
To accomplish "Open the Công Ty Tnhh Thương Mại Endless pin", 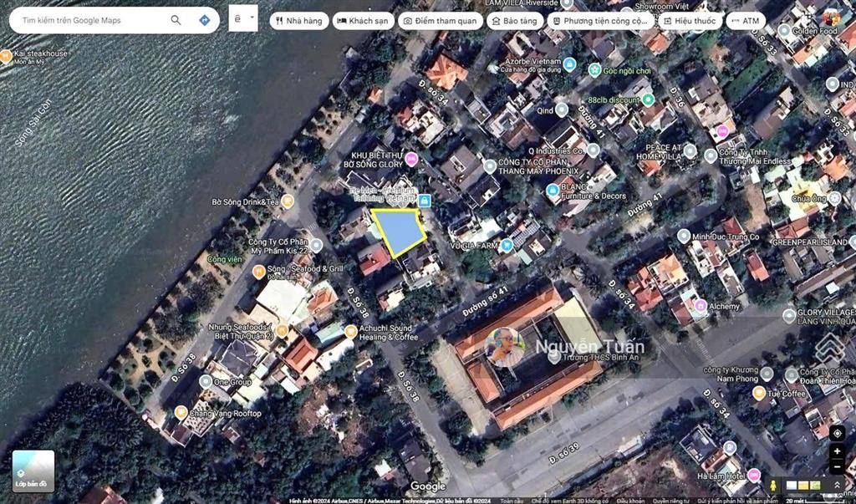I will tap(711, 156).
